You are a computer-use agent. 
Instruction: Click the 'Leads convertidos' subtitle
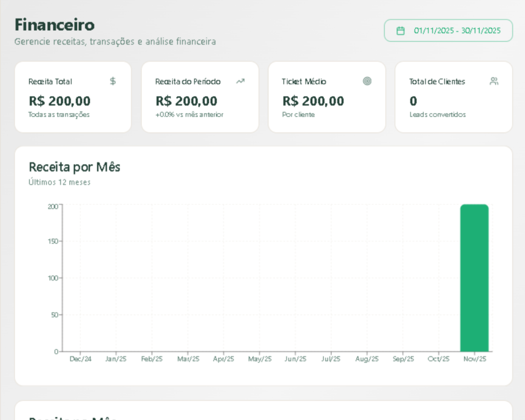click(x=437, y=115)
